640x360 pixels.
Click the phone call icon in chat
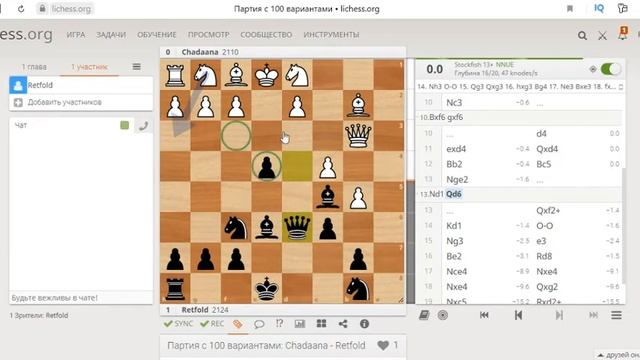[143, 126]
